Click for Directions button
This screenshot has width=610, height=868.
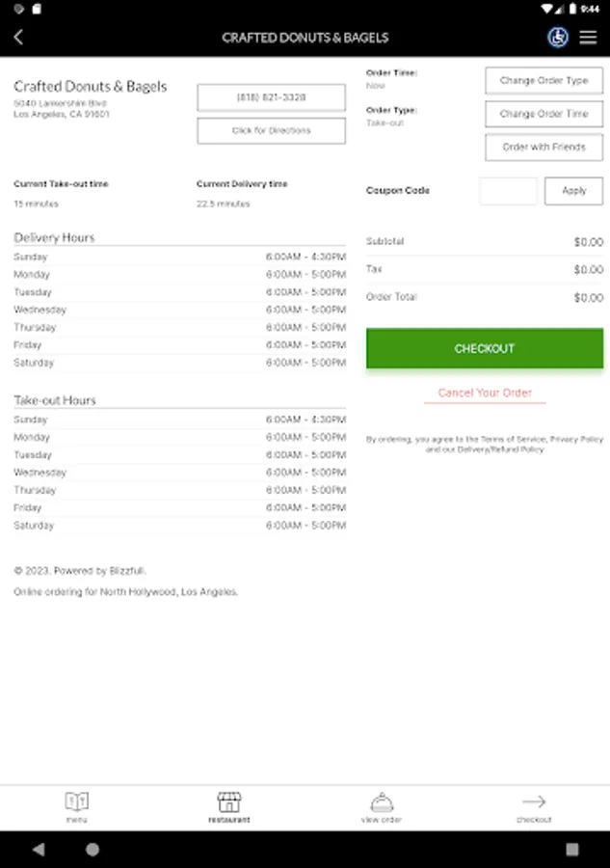pyautogui.click(x=271, y=130)
